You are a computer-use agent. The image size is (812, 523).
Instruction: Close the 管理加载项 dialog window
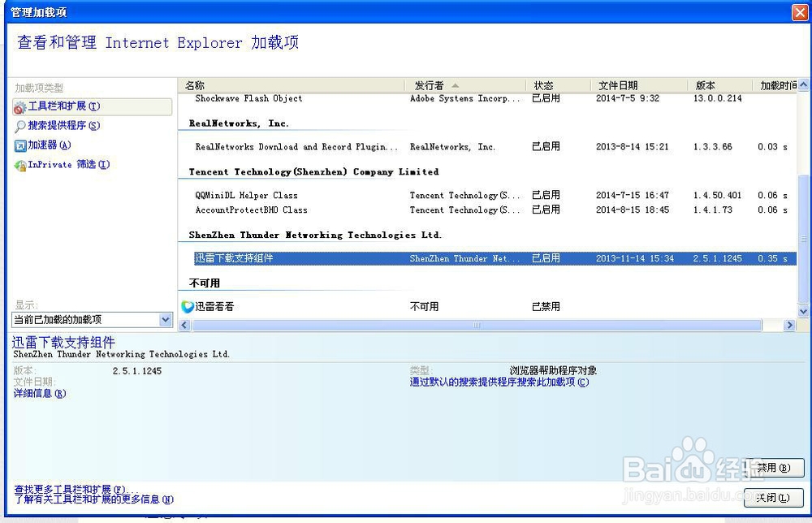(x=800, y=12)
